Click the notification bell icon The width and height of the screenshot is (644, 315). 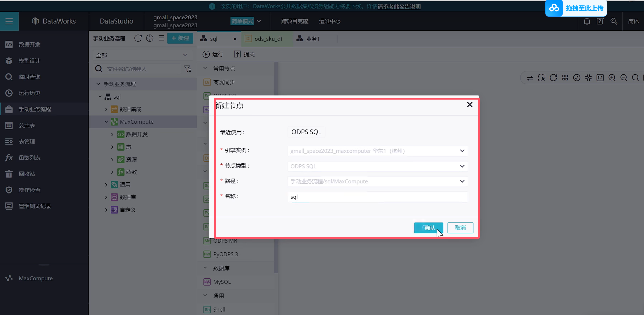click(x=587, y=21)
